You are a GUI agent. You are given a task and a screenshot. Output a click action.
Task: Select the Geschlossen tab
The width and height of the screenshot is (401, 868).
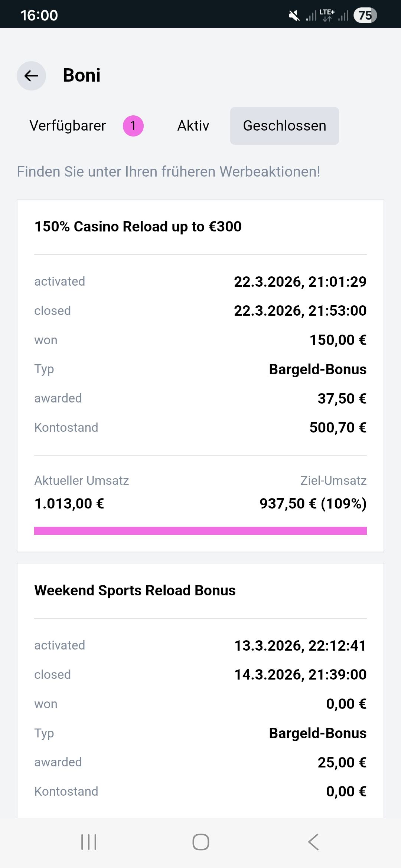pos(284,126)
